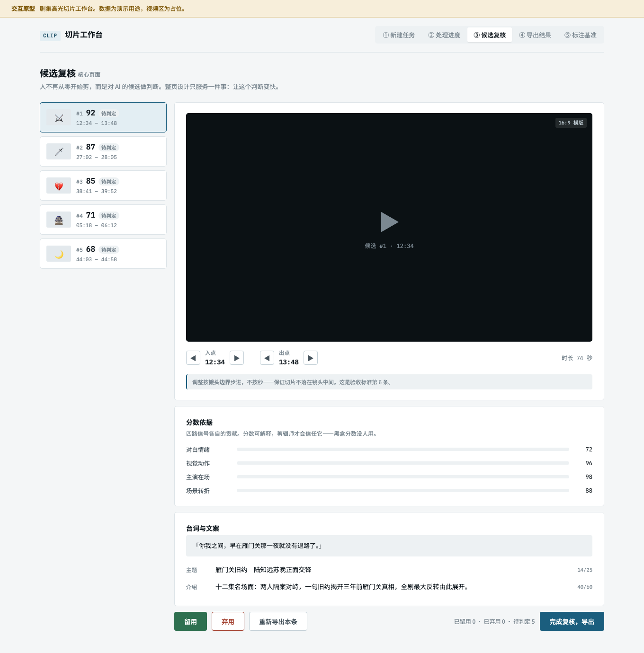Click the 弃用 discard button

pos(228,621)
